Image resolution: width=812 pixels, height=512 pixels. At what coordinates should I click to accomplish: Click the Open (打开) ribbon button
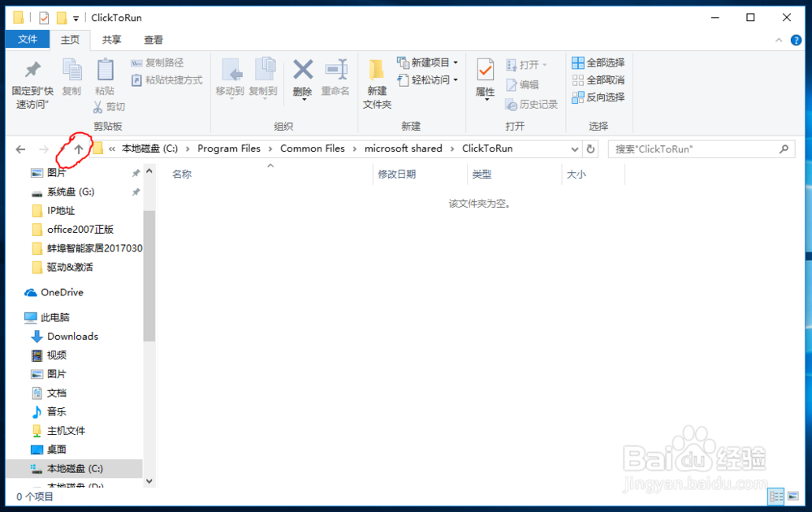[x=527, y=65]
